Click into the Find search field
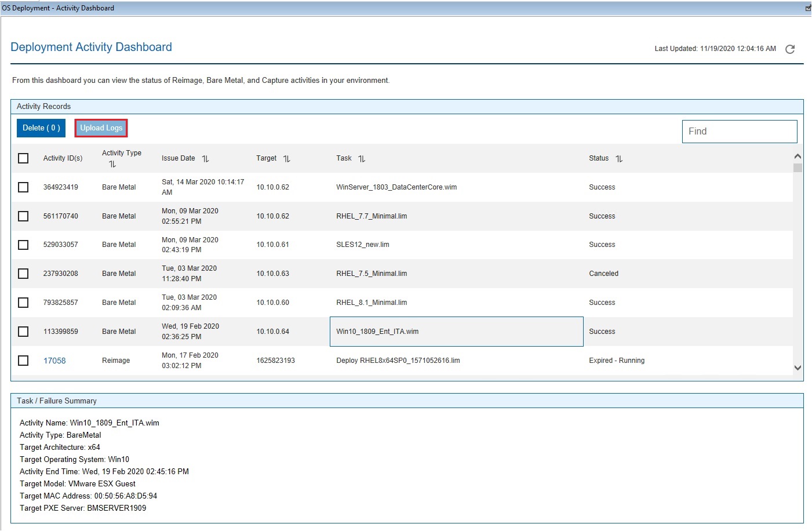The image size is (812, 531). (739, 132)
